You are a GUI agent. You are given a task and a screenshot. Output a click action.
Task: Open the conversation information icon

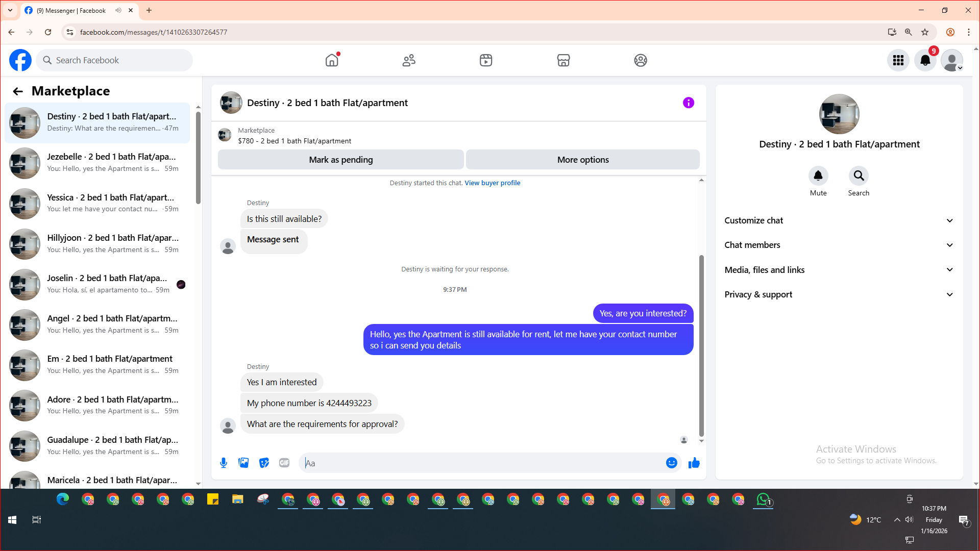pos(689,103)
